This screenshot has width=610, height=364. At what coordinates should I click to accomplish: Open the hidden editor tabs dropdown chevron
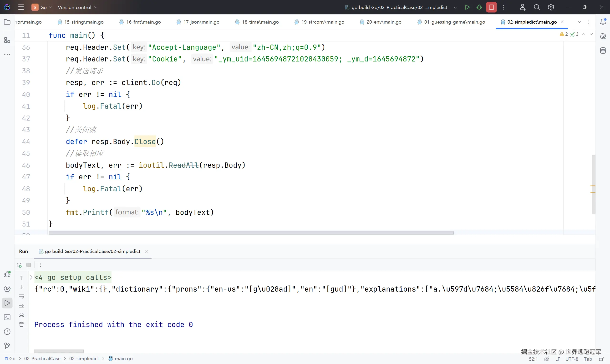(x=579, y=22)
